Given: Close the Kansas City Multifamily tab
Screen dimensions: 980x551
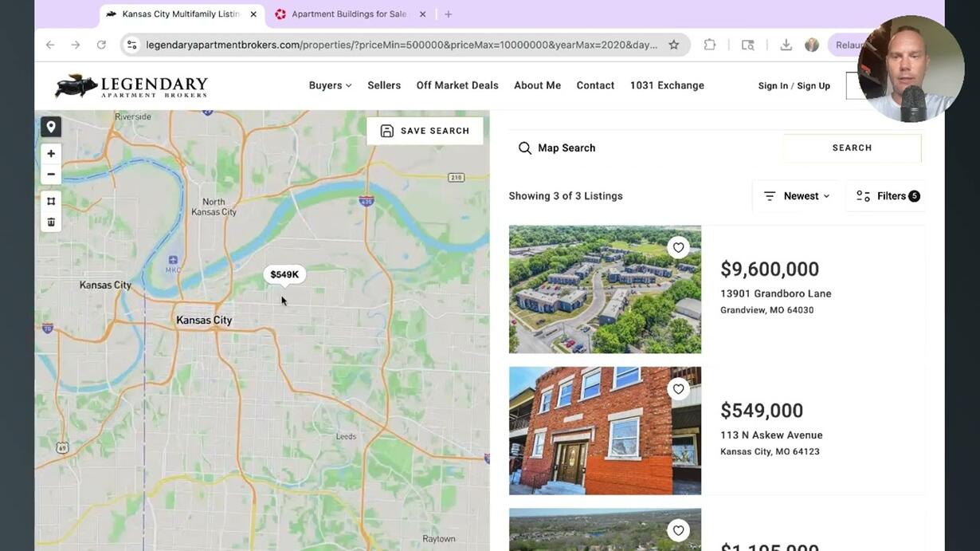Looking at the screenshot, I should [x=253, y=14].
